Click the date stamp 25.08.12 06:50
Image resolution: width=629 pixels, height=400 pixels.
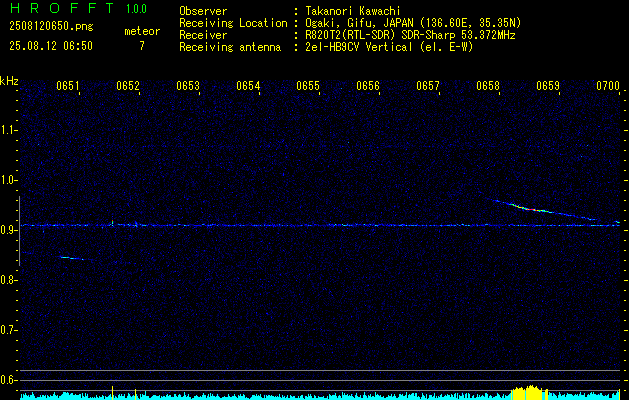coord(51,46)
